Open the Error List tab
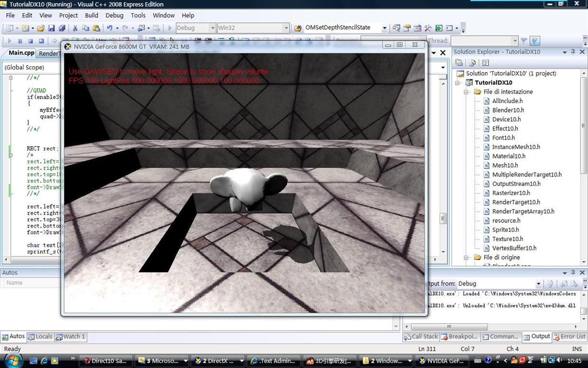Image resolution: width=588 pixels, height=368 pixels. pyautogui.click(x=569, y=336)
